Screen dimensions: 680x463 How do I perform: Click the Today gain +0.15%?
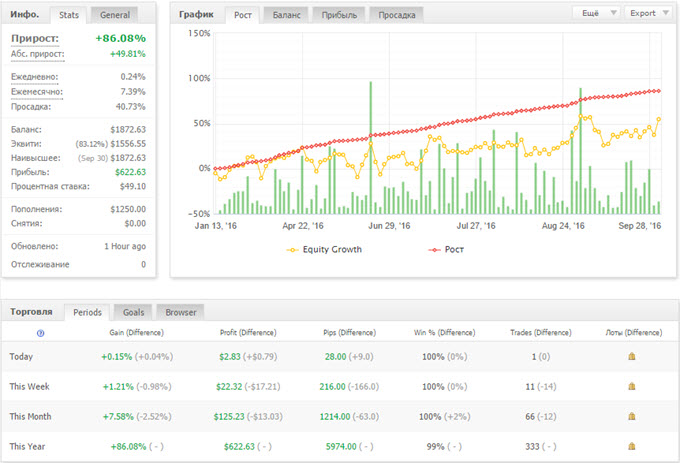(117, 356)
